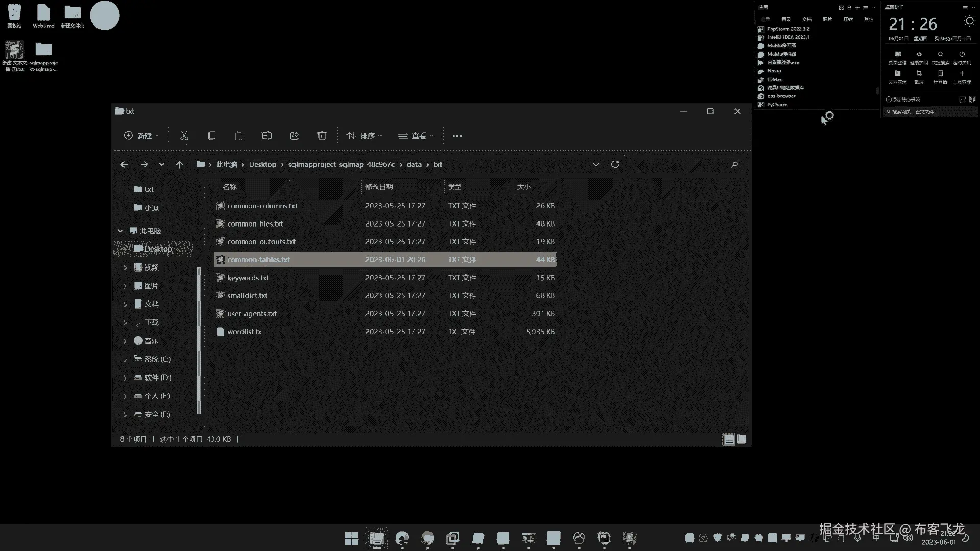Click the Cut scissors icon in toolbar
The height and width of the screenshot is (551, 980).
tap(184, 136)
